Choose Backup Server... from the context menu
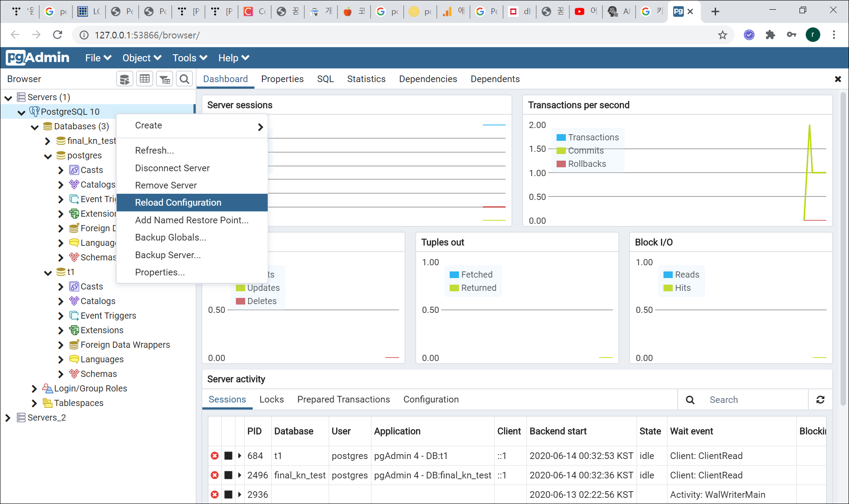This screenshot has width=849, height=504. (x=192, y=255)
